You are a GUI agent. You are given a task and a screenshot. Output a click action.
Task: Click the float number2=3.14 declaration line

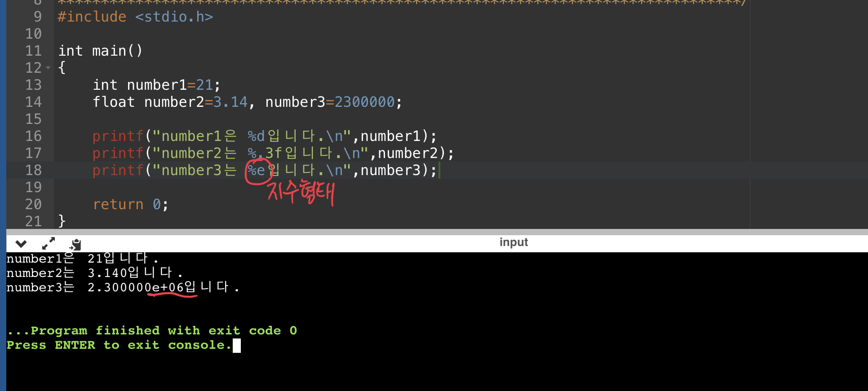tap(247, 102)
